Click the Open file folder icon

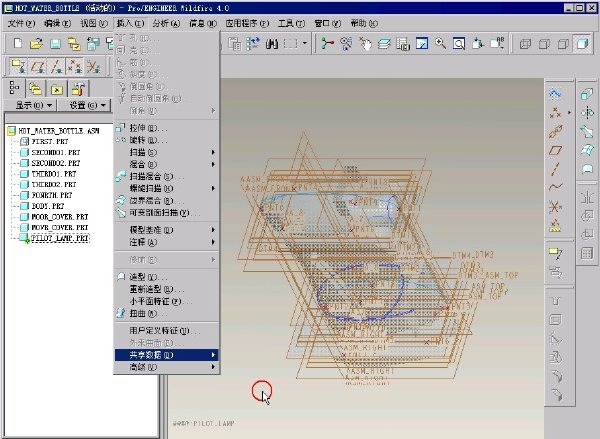pyautogui.click(x=36, y=44)
